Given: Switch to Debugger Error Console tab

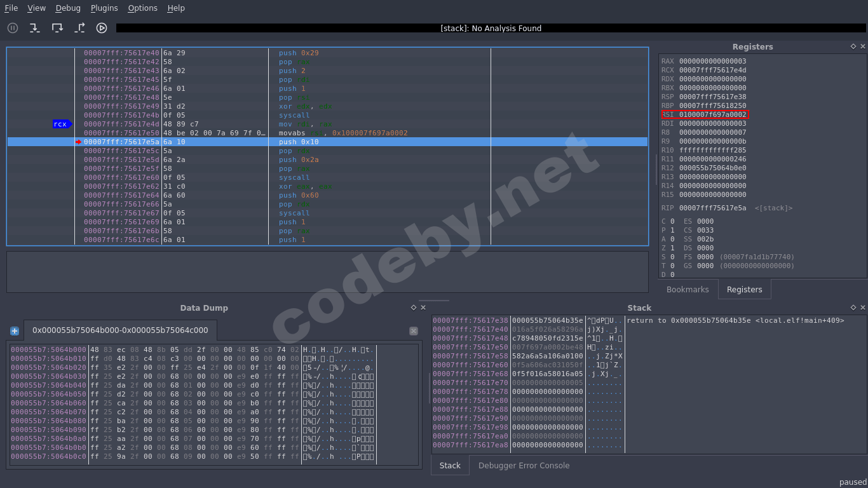Looking at the screenshot, I should pos(524,466).
